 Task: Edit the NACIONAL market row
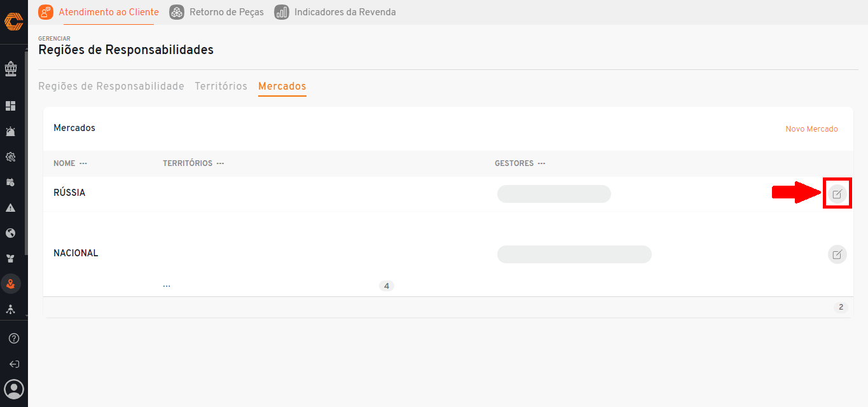pyautogui.click(x=837, y=254)
